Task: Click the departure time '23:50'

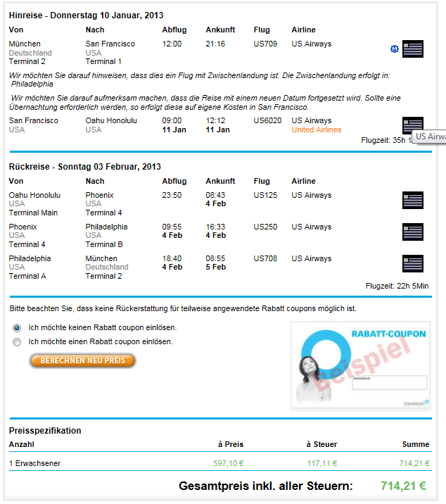Action: 172,195
